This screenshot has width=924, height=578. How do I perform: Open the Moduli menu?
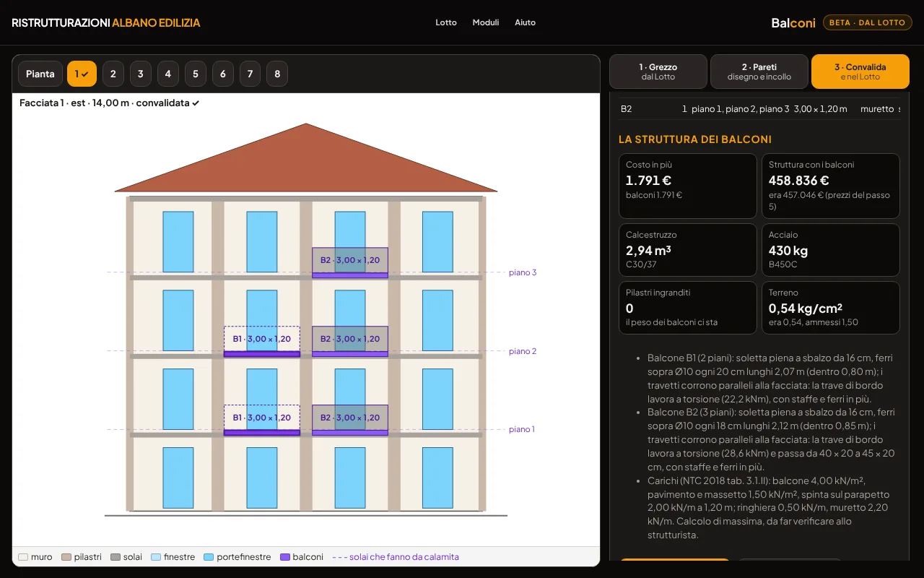[486, 22]
